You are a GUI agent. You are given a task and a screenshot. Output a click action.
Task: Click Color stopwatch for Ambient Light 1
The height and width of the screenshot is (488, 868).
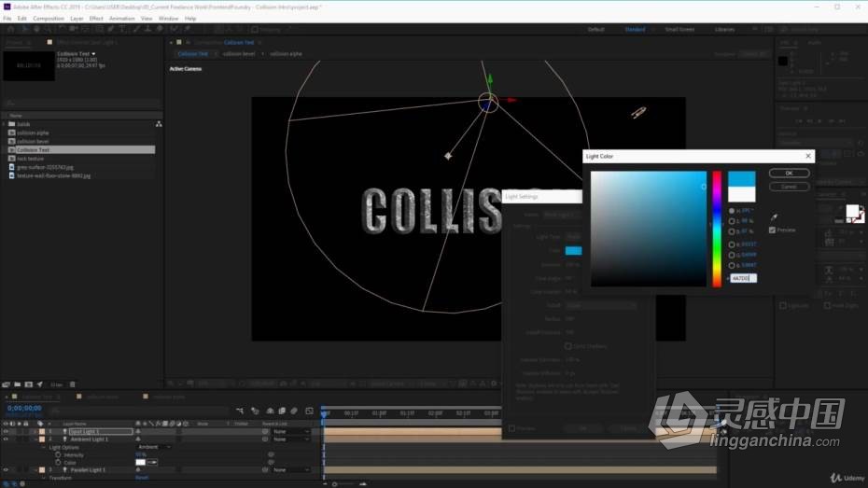tap(58, 463)
